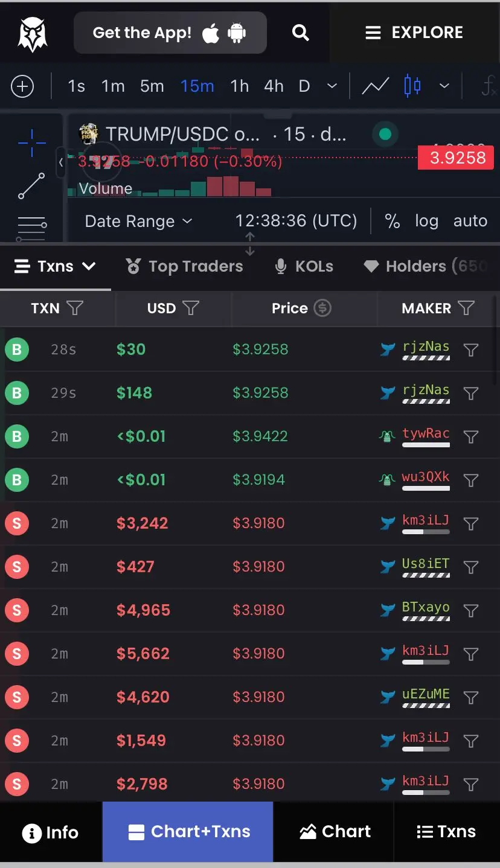
Task: Add a symbol with the plus circle icon
Action: point(22,86)
